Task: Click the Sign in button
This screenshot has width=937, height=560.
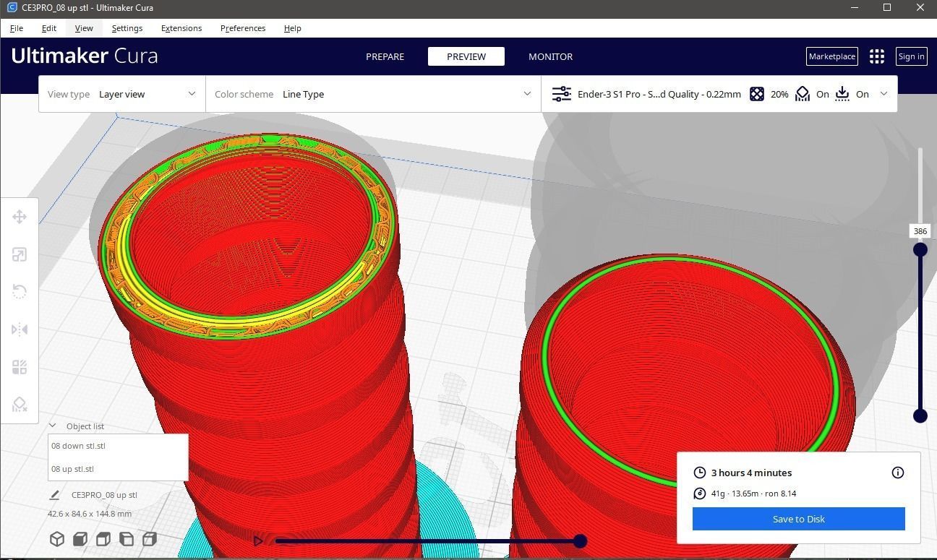Action: pos(911,56)
